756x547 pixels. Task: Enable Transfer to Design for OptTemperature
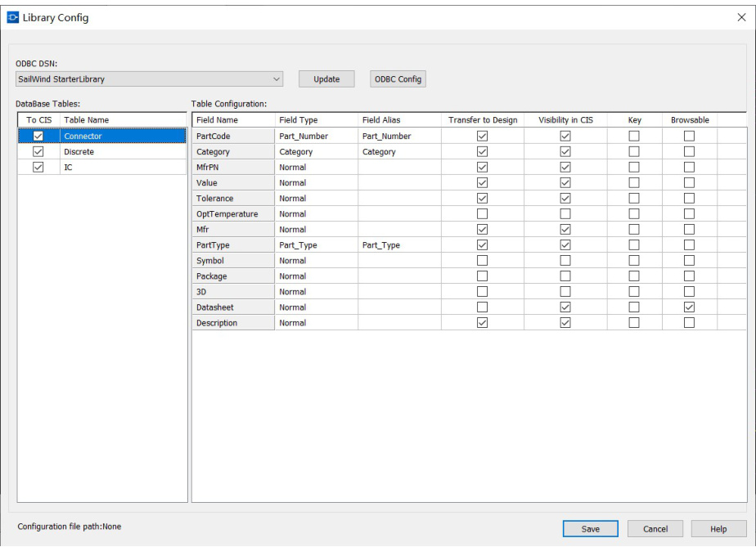(x=482, y=213)
